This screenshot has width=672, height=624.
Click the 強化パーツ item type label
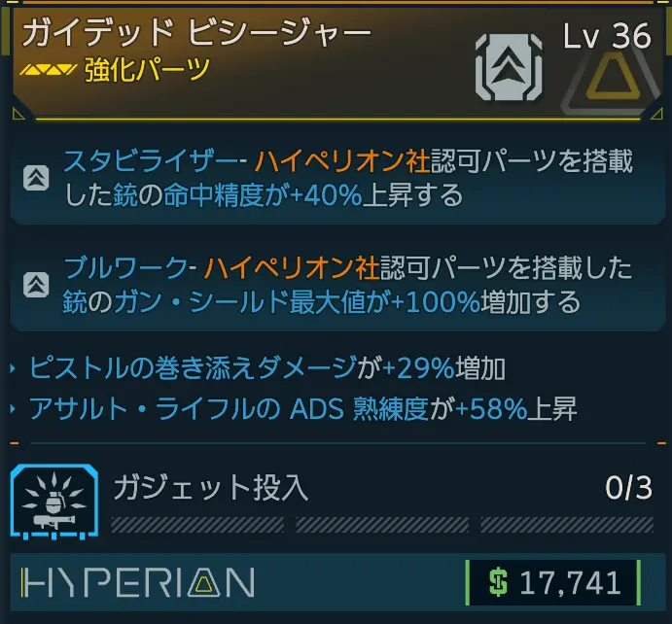[x=147, y=69]
